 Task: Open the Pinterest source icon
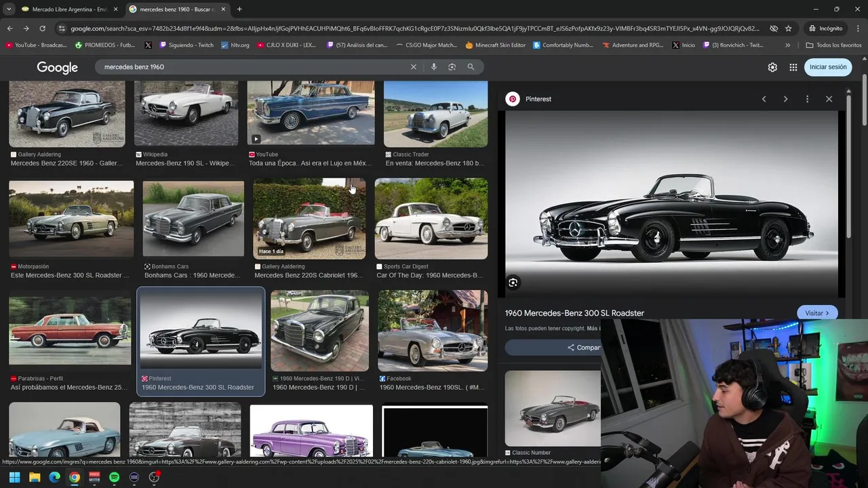pos(513,99)
